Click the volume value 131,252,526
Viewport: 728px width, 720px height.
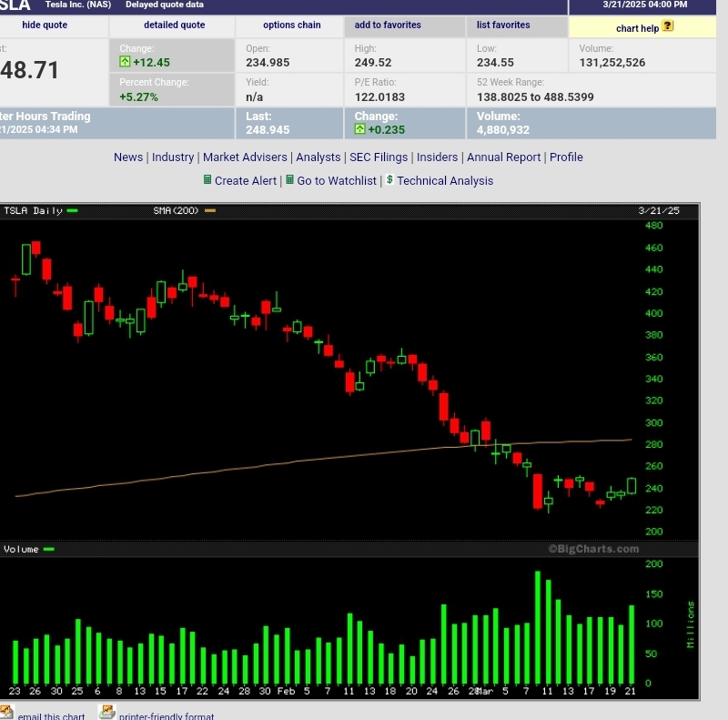coord(612,62)
